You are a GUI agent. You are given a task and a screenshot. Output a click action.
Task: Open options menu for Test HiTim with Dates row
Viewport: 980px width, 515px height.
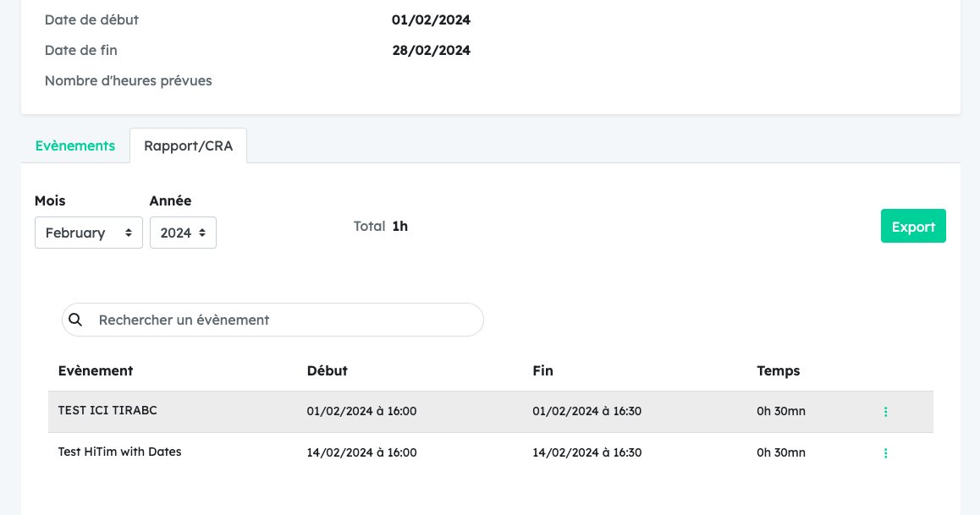coord(885,452)
